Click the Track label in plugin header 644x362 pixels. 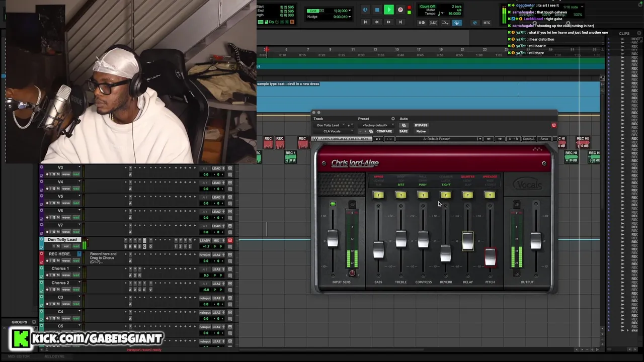pyautogui.click(x=318, y=119)
